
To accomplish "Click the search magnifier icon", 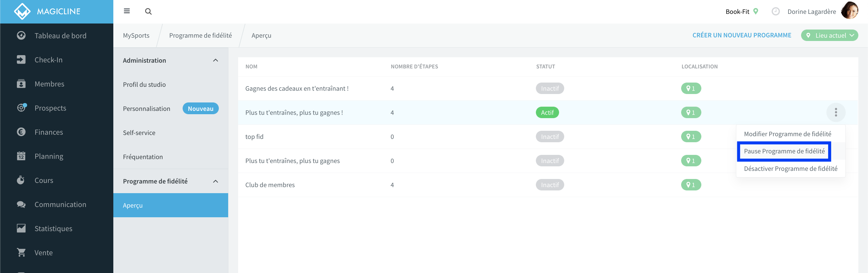I will 148,11.
